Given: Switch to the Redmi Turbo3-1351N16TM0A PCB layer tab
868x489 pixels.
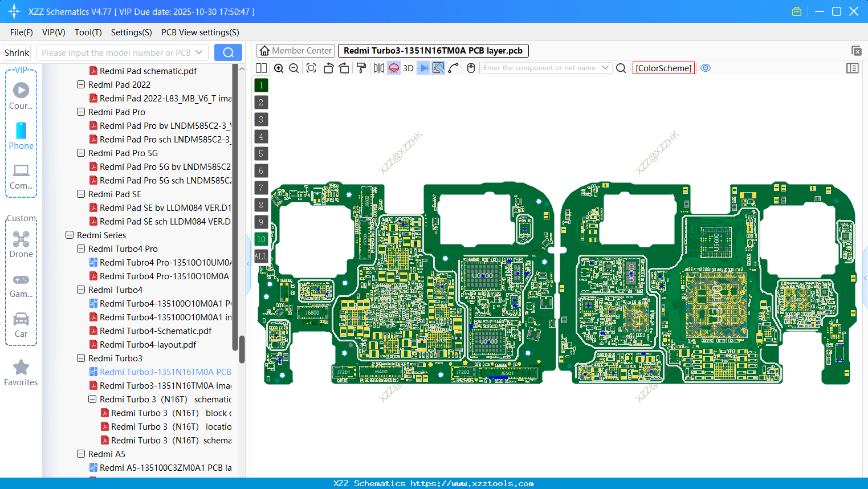Looking at the screenshot, I should click(433, 50).
